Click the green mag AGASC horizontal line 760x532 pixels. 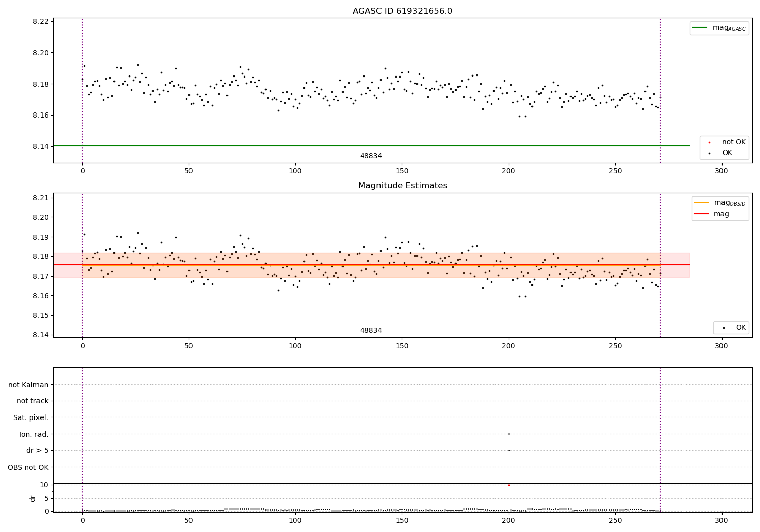point(371,146)
